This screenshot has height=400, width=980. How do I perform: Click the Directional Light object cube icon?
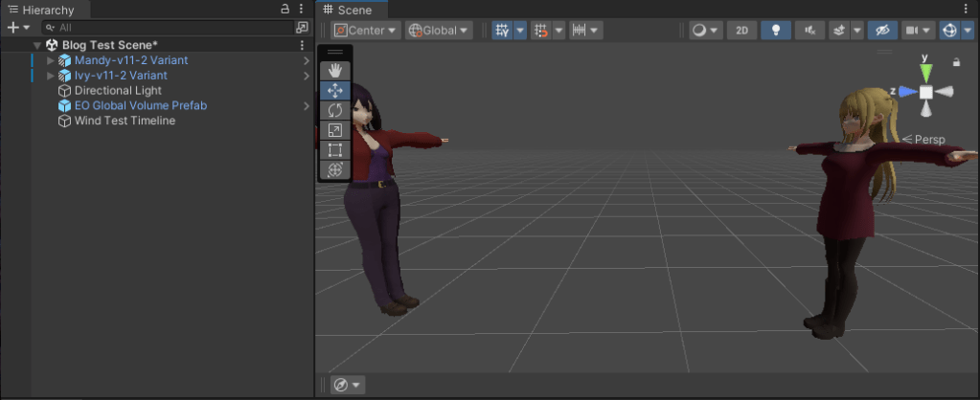(x=64, y=91)
